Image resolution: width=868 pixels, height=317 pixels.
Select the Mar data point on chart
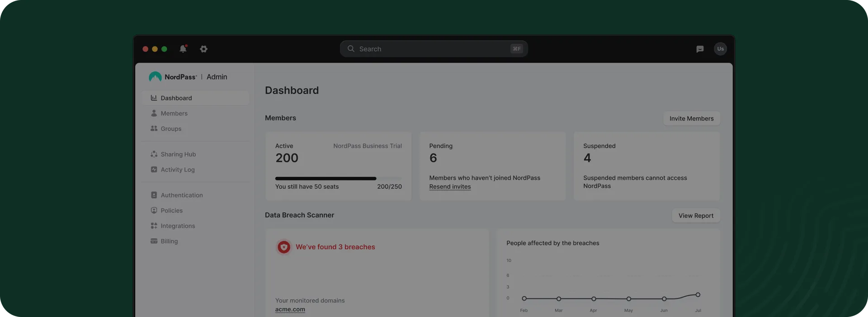click(x=559, y=299)
